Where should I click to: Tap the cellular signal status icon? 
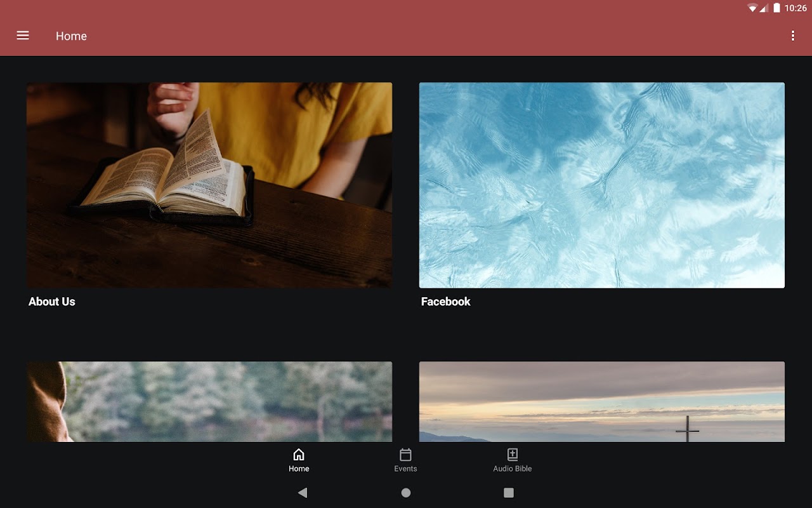pyautogui.click(x=764, y=8)
